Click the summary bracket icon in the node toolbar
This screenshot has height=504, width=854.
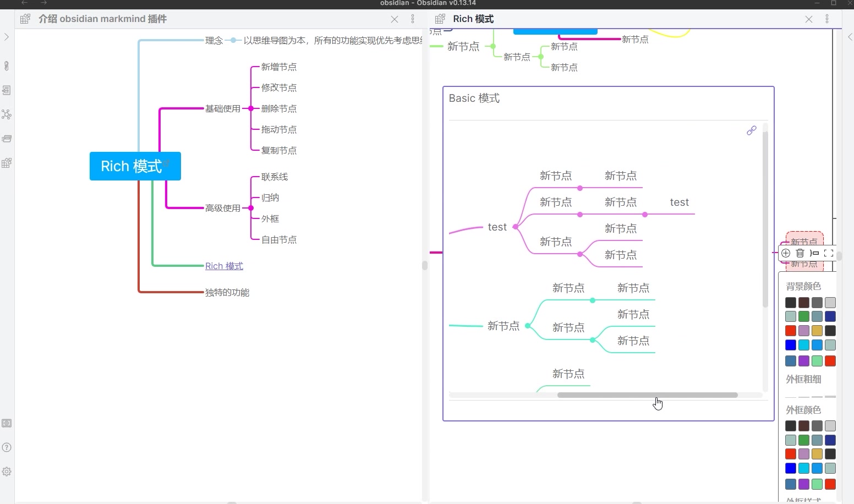(x=814, y=253)
